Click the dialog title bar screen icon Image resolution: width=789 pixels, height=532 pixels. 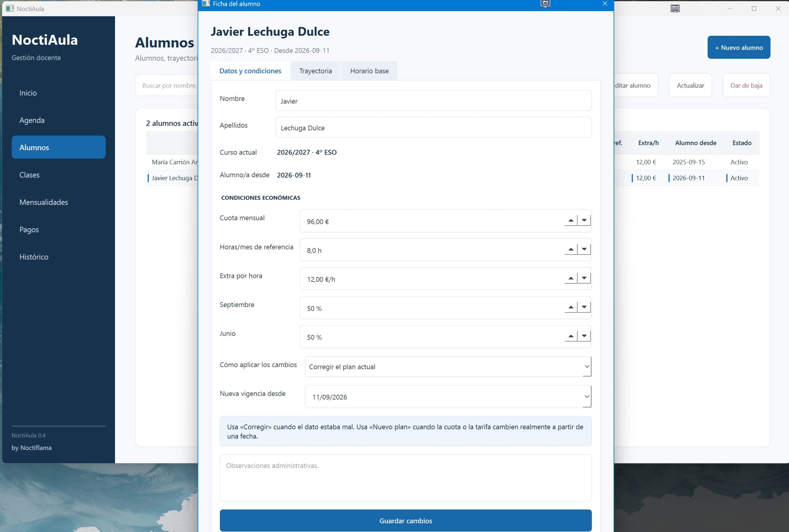(x=545, y=4)
